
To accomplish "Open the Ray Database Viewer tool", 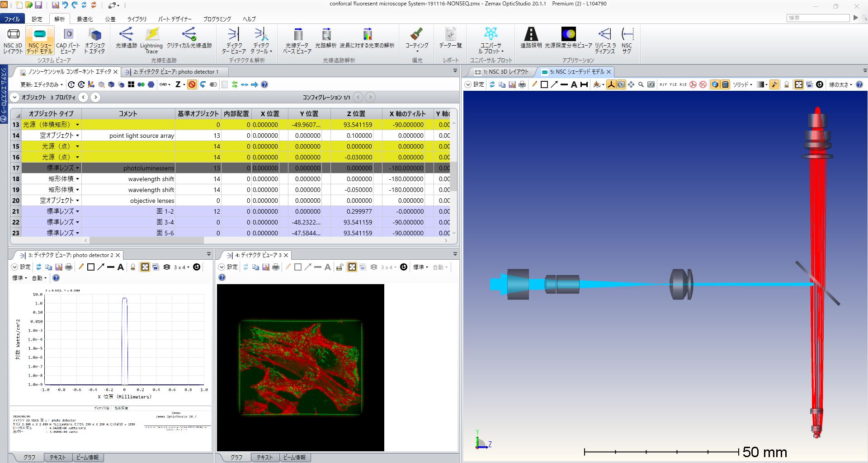I will click(297, 40).
